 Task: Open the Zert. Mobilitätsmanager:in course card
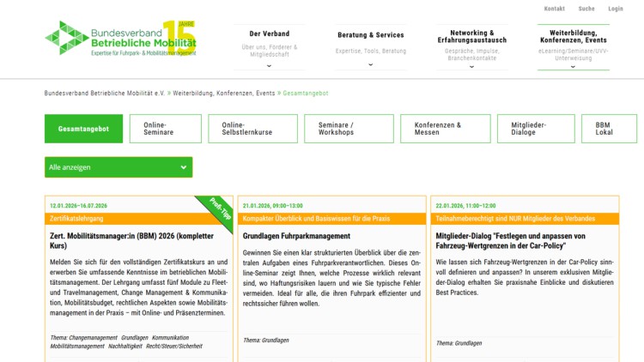131,239
